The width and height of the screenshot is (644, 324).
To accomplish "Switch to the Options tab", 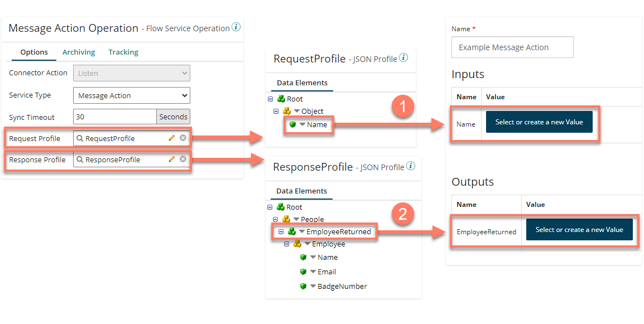I will pos(34,52).
